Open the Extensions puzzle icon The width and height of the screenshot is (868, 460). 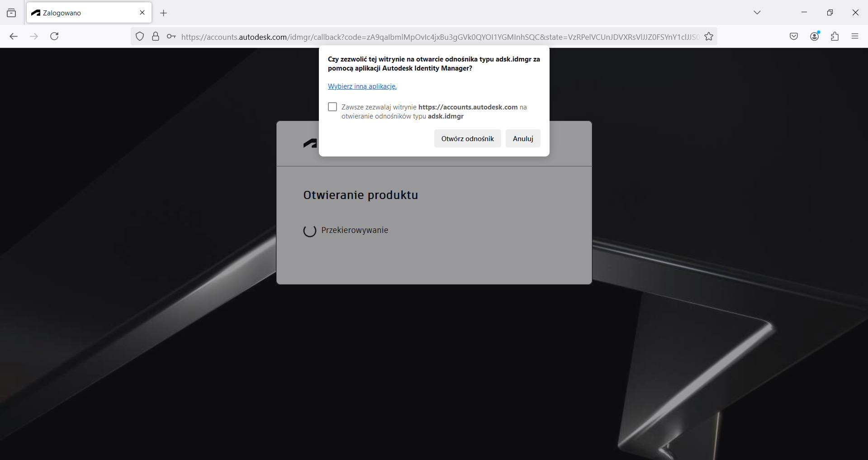pyautogui.click(x=835, y=37)
